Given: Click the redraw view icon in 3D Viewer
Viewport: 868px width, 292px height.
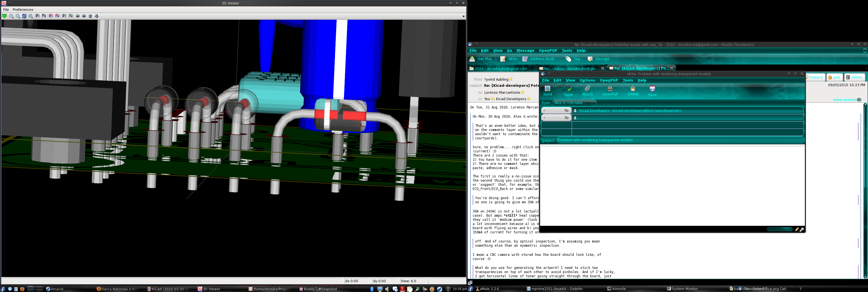Looking at the screenshot, I should coord(24,16).
